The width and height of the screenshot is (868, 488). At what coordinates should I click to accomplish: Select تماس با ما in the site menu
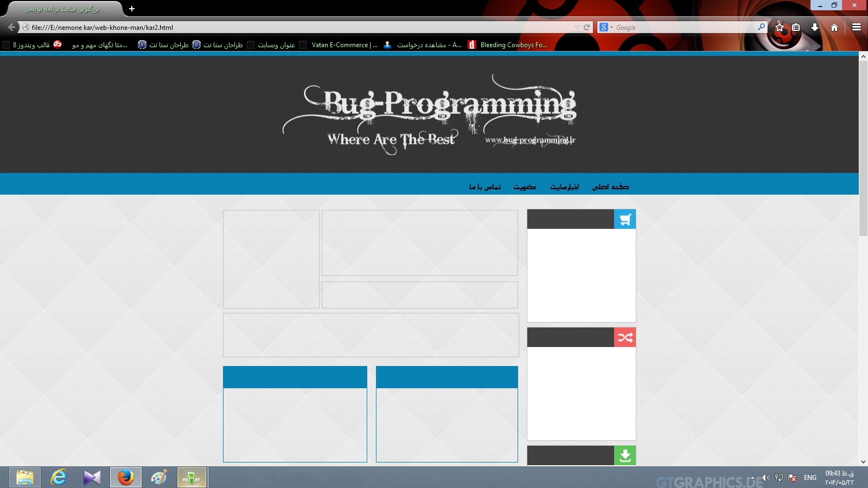coord(485,187)
